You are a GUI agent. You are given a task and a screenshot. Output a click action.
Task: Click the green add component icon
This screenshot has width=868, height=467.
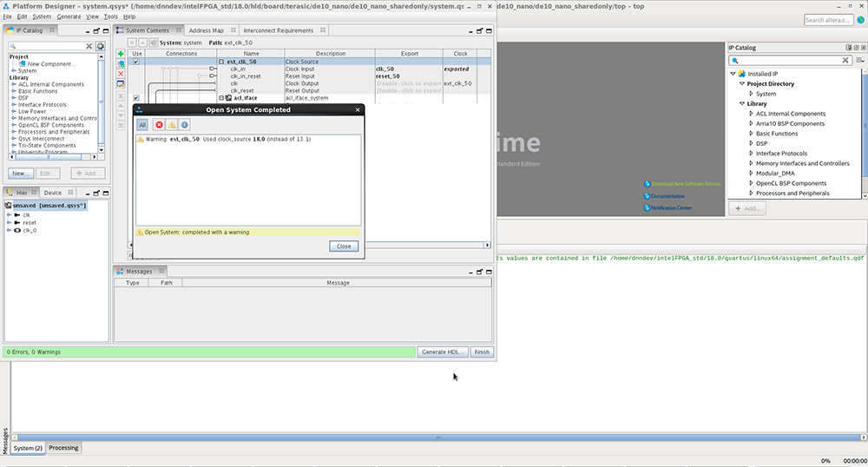pos(121,54)
